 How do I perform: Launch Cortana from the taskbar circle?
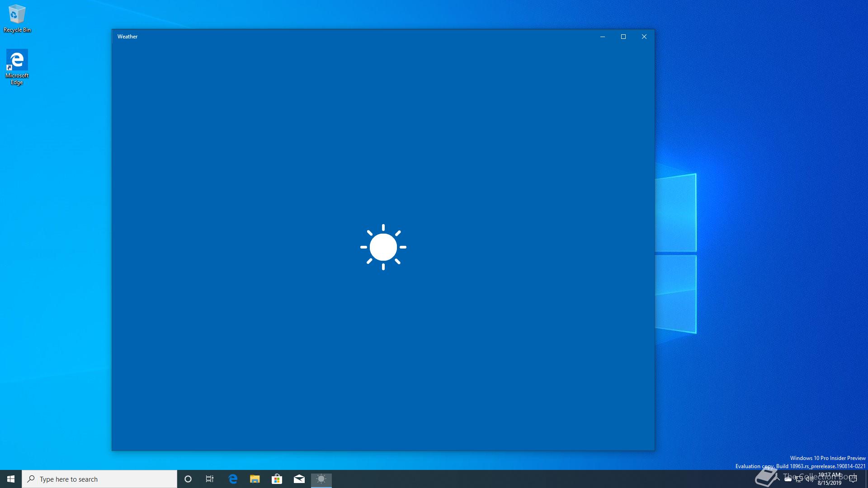click(x=188, y=479)
